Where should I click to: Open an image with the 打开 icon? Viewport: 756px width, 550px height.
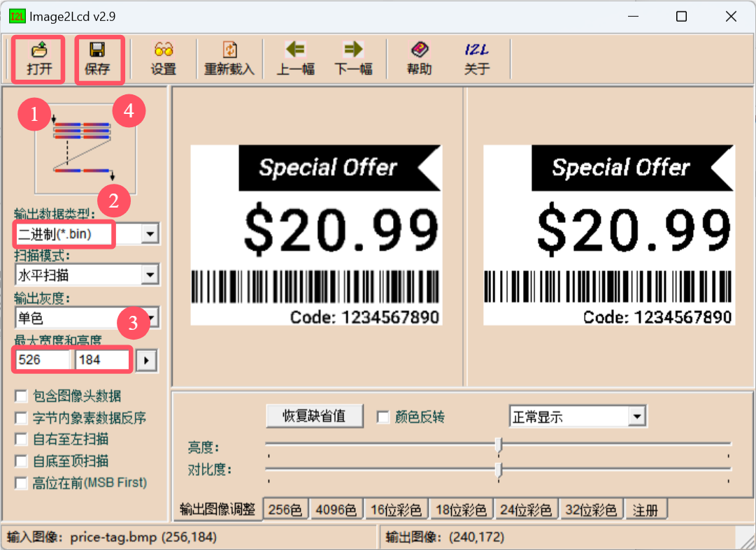coord(39,59)
